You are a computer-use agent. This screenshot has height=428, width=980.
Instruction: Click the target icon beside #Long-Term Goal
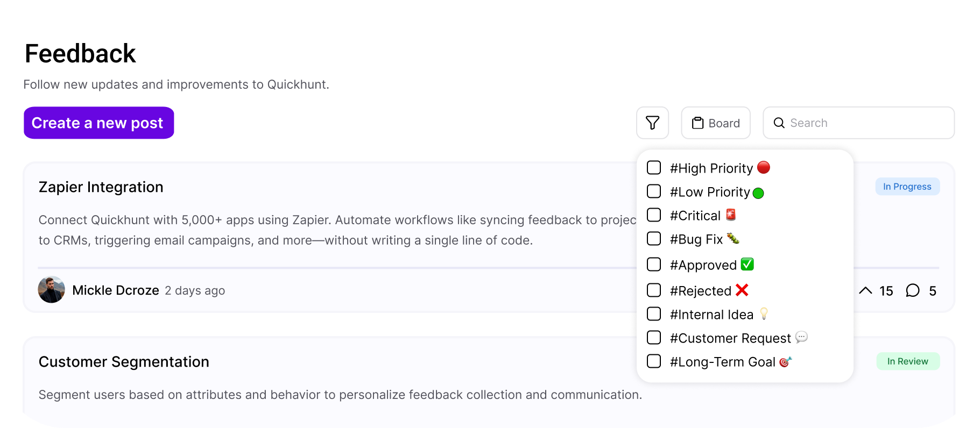coord(786,361)
